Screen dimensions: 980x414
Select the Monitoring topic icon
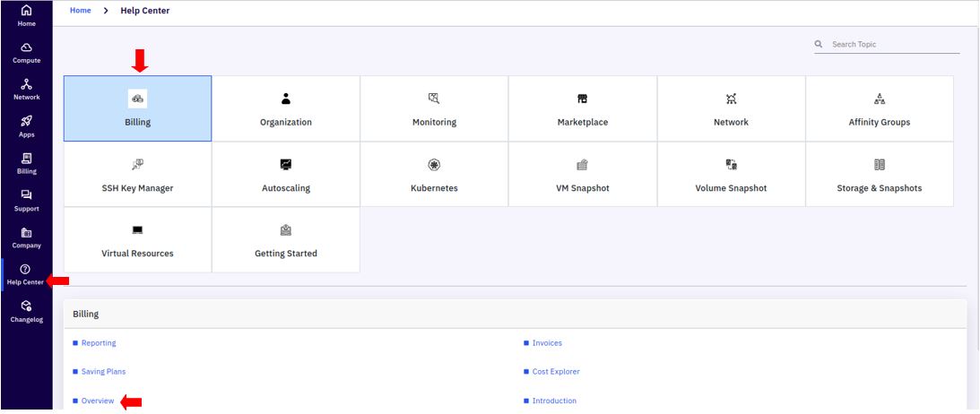click(434, 98)
